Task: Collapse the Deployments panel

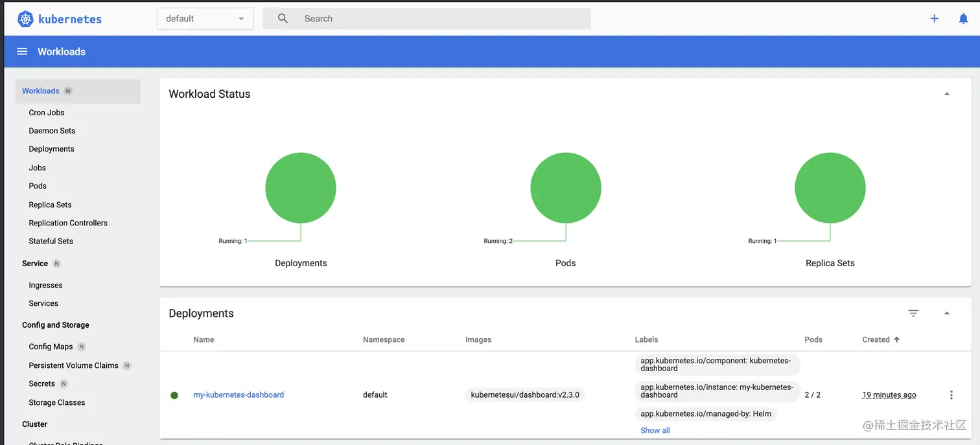Action: [x=947, y=313]
